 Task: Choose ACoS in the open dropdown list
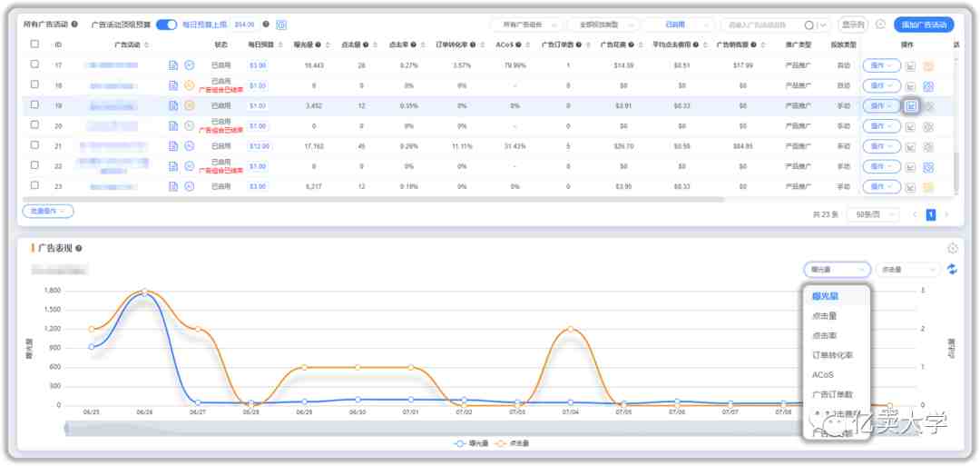tap(822, 375)
